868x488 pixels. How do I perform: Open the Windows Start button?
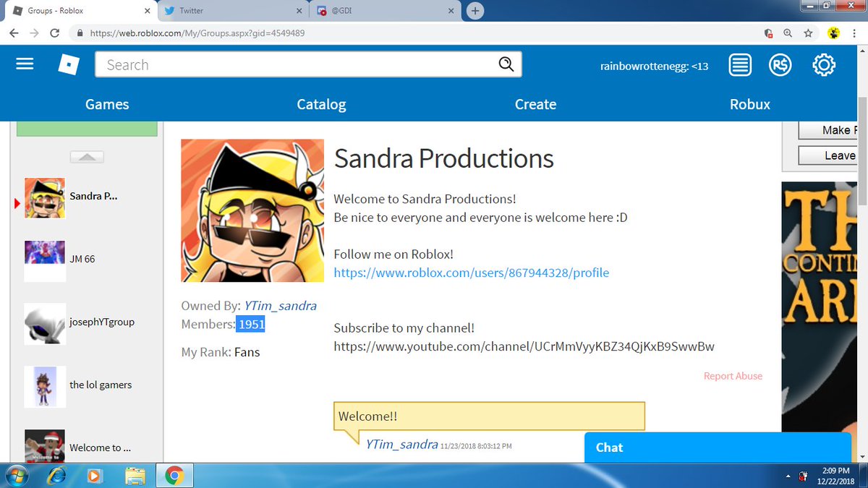(15, 476)
